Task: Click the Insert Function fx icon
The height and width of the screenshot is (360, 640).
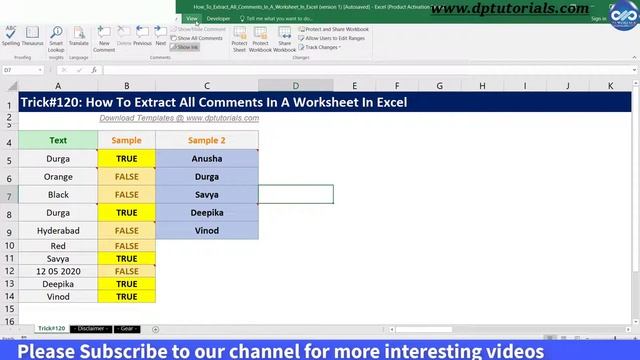Action: 94,70
